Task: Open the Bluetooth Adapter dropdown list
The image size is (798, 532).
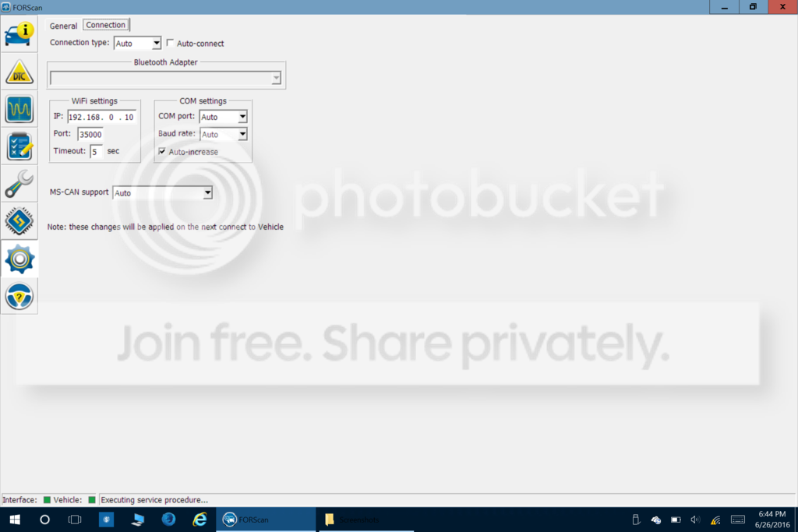Action: 165,78
